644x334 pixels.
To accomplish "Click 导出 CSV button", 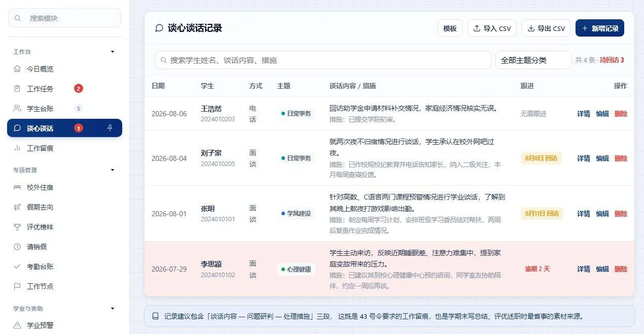I will [x=546, y=28].
